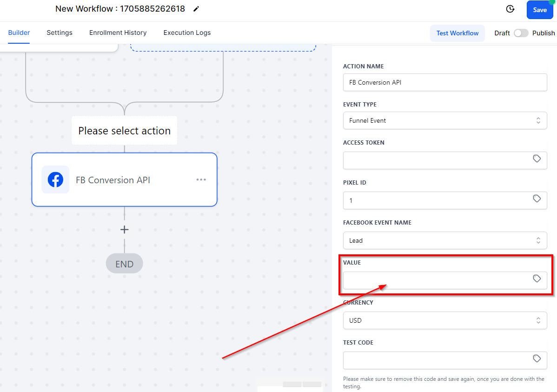557x392 pixels.
Task: Open tag picker for Test Code field
Action: [537, 359]
